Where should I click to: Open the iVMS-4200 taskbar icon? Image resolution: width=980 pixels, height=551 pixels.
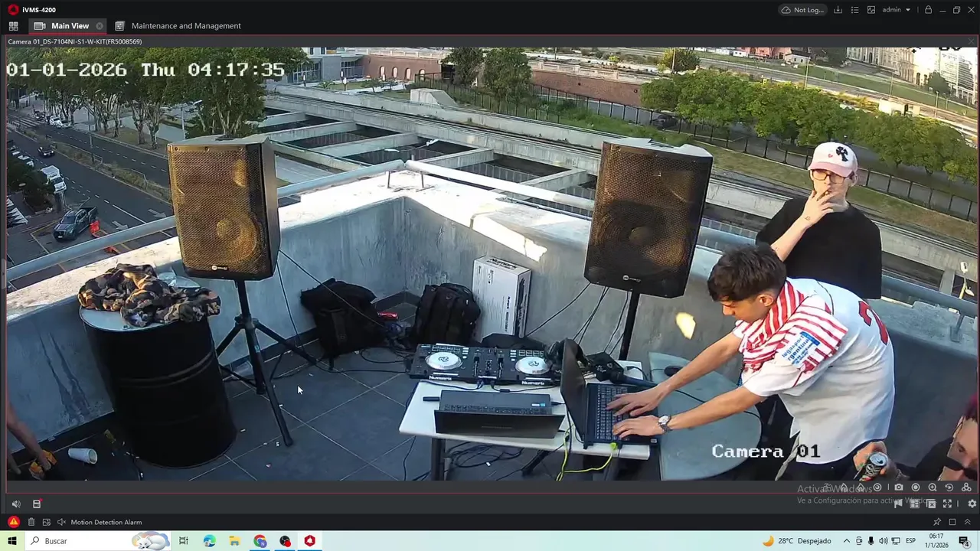309,541
